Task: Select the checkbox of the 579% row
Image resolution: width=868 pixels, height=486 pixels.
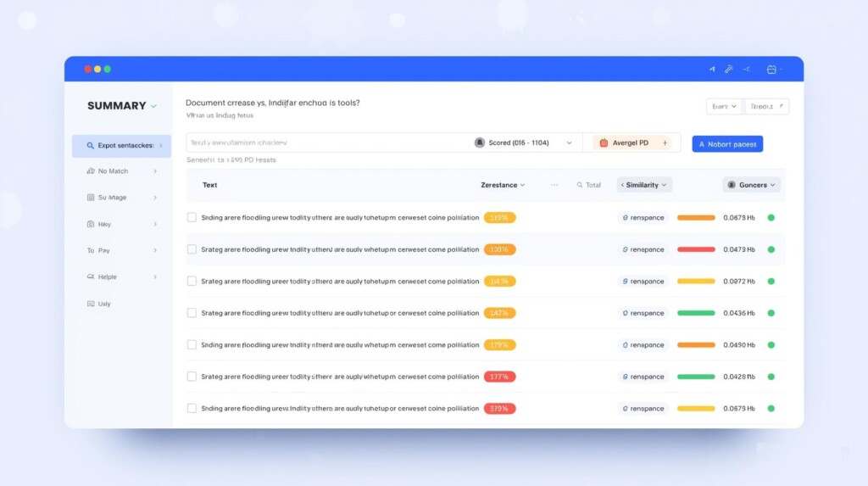Action: [192, 409]
